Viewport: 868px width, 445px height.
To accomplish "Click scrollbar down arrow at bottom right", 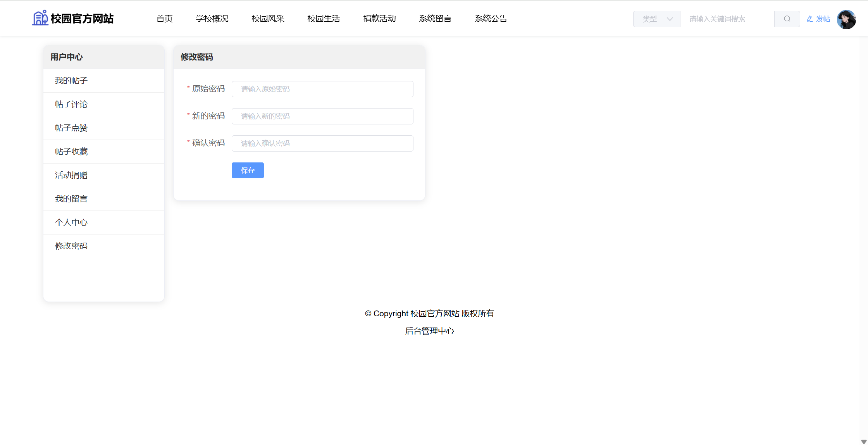I will click(x=863, y=442).
